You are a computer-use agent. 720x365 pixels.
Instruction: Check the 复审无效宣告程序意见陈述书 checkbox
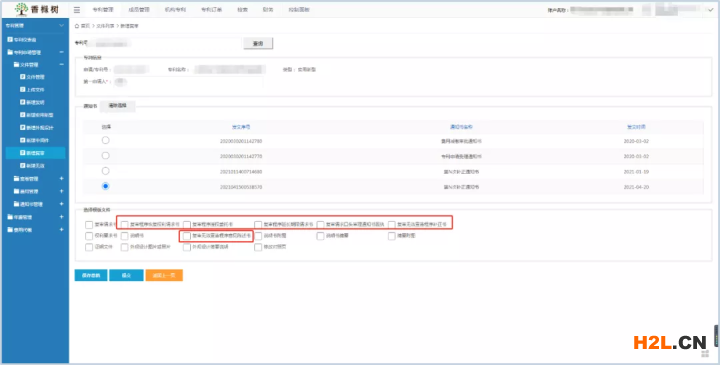click(186, 236)
